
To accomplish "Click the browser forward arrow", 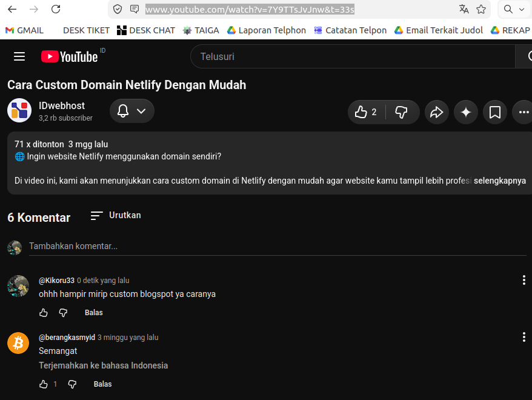I will pyautogui.click(x=34, y=9).
